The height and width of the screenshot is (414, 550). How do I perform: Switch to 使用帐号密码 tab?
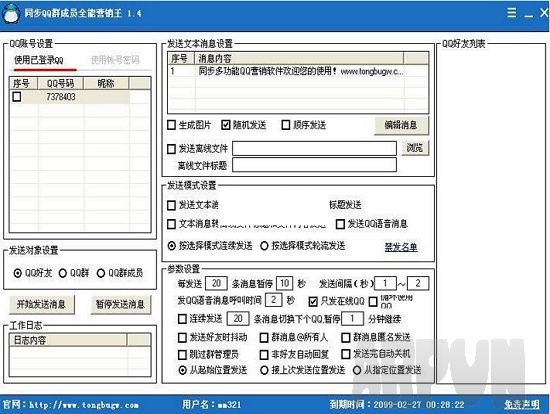pos(115,60)
